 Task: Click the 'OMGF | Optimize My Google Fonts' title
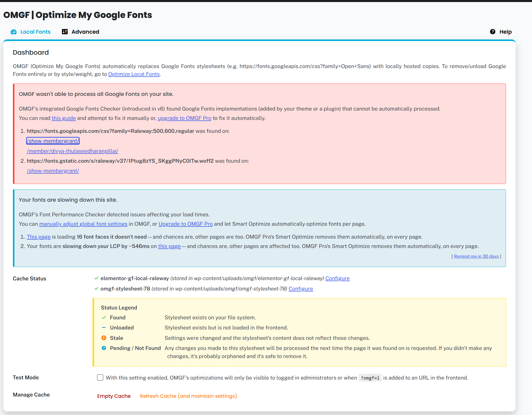point(78,15)
